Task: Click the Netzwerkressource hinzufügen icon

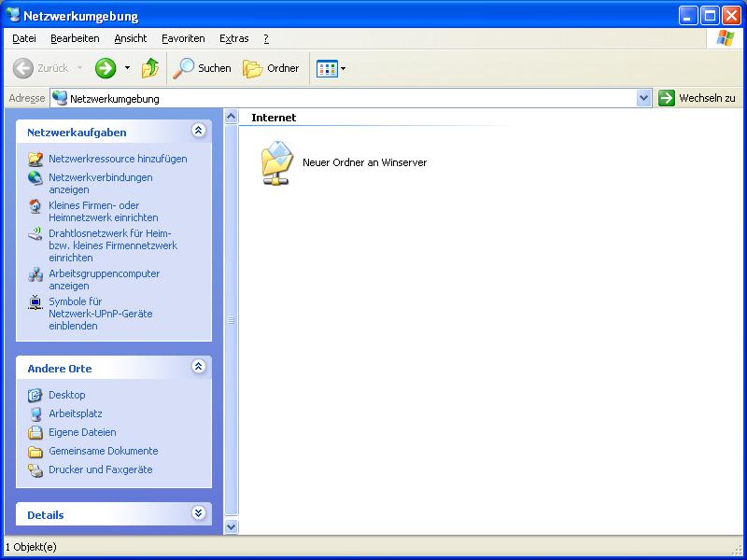Action: [35, 159]
